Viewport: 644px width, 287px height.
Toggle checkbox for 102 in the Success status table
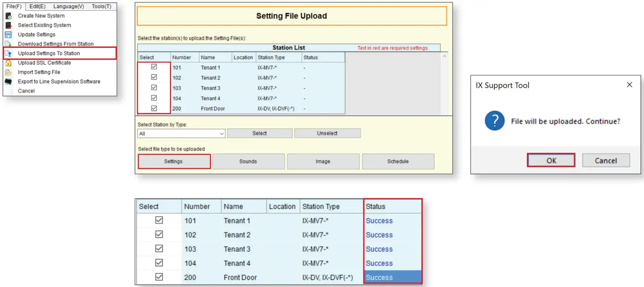click(159, 235)
